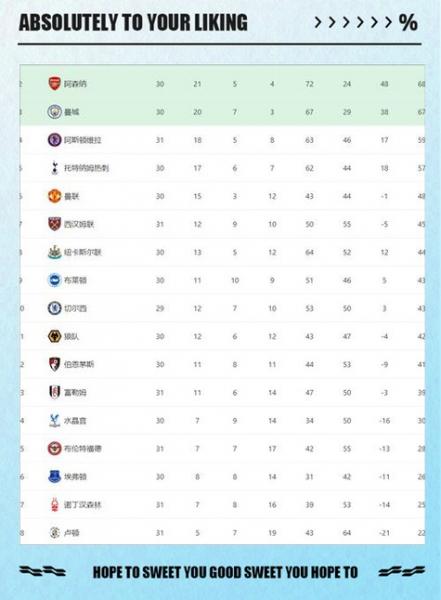The height and width of the screenshot is (600, 441).
Task: Click the Brighton club logo
Action: tap(54, 280)
